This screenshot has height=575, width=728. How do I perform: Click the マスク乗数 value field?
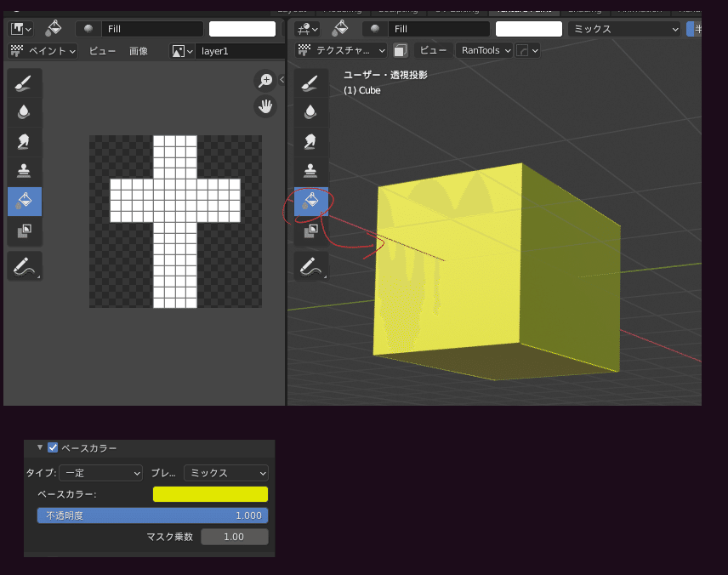[x=235, y=537]
